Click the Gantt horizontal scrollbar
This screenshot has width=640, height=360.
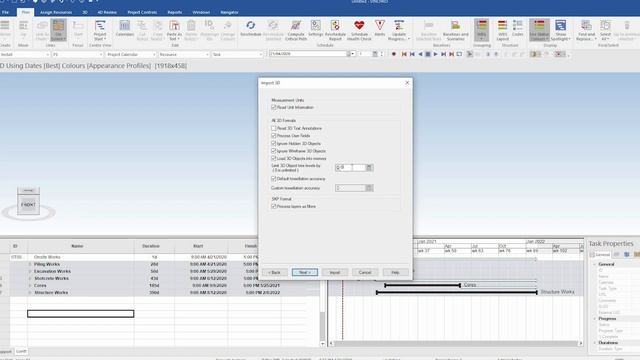pyautogui.click(x=456, y=344)
